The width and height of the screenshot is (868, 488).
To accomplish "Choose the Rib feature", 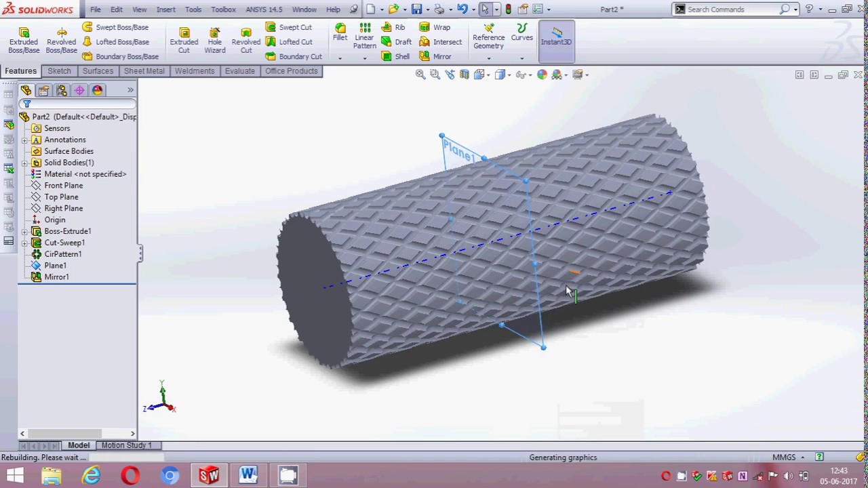I will pyautogui.click(x=393, y=27).
